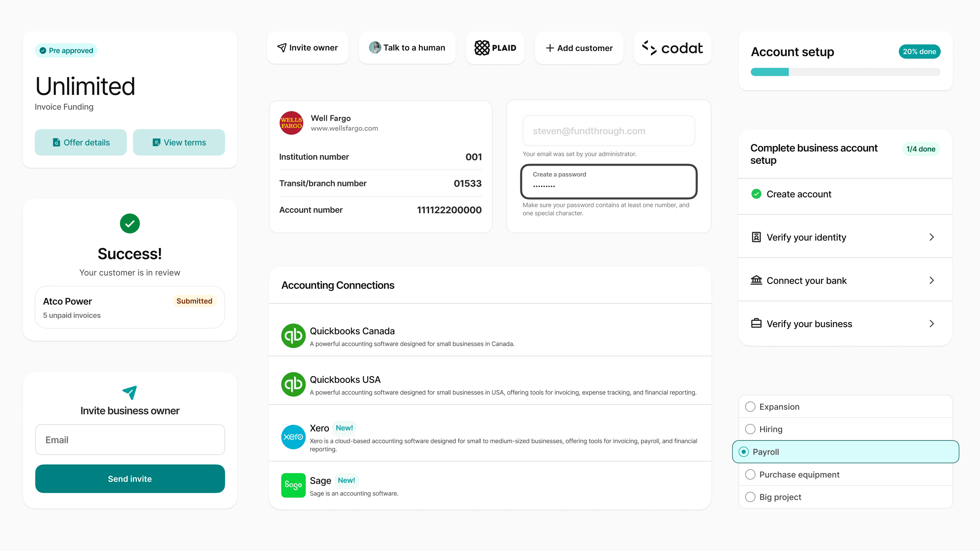Click the paper plane invite icon
Viewport: 980px width, 551px height.
point(130,393)
